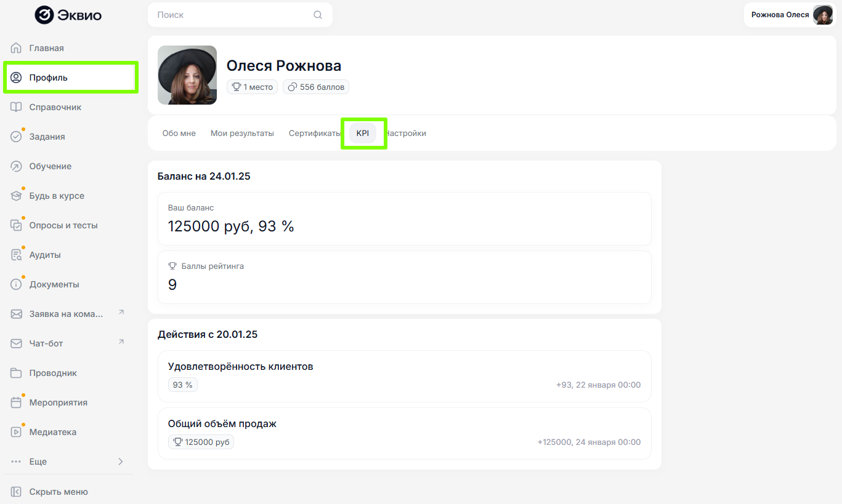Click the large profile photo of Олеся Рожнова
842x504 pixels.
(x=187, y=75)
